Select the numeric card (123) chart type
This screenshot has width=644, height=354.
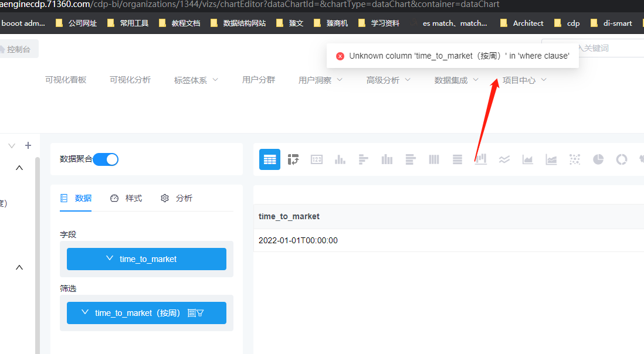pyautogui.click(x=317, y=159)
